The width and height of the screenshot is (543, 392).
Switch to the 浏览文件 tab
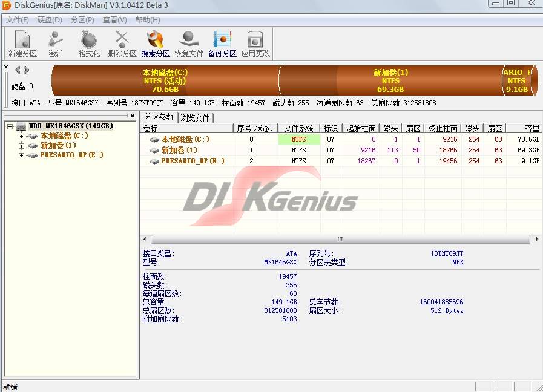(196, 118)
